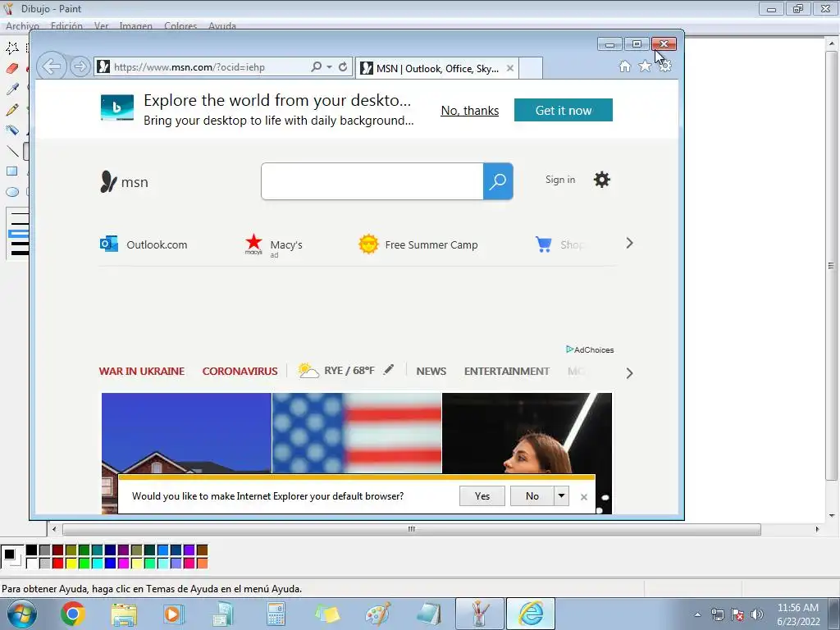Open Free Summer Camp link

pyautogui.click(x=418, y=244)
